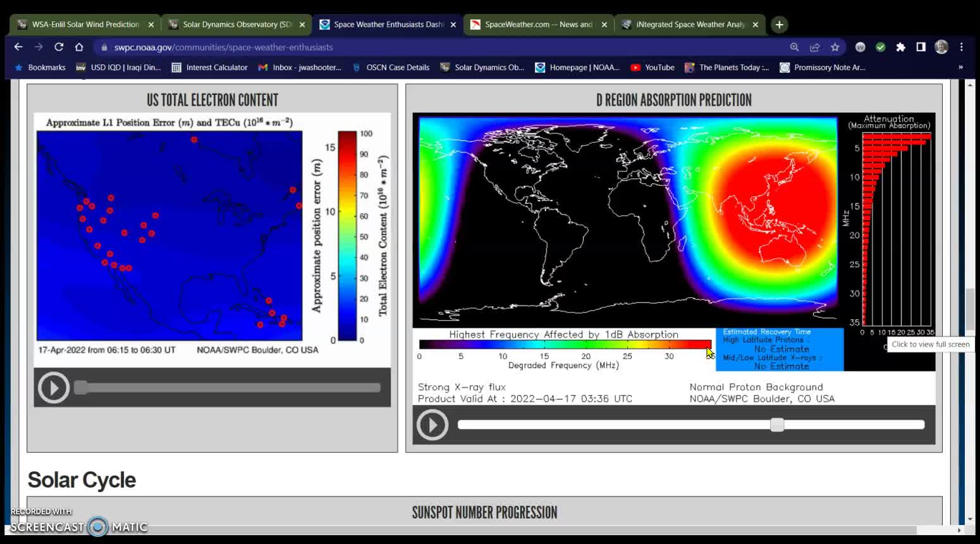Toggle the browser side panel icon
Image resolution: width=980 pixels, height=544 pixels.
click(921, 47)
